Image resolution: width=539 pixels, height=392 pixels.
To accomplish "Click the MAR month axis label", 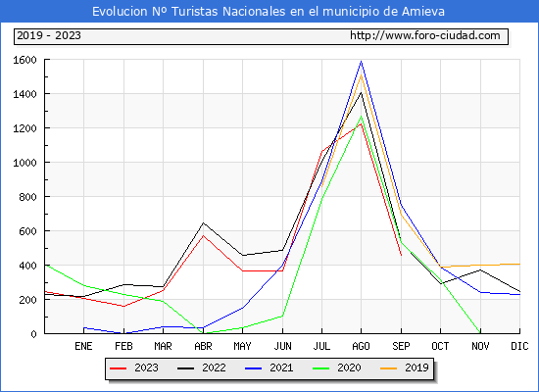I will (163, 346).
